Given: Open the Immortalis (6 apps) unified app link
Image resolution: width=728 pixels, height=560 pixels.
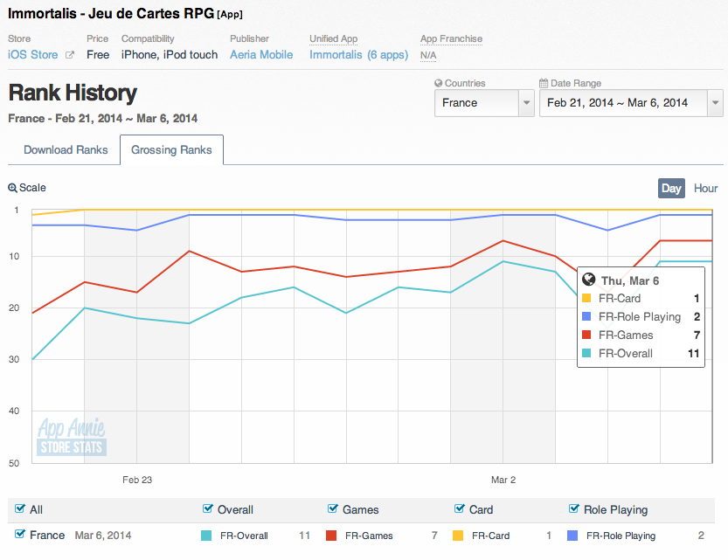Looking at the screenshot, I should pyautogui.click(x=359, y=55).
